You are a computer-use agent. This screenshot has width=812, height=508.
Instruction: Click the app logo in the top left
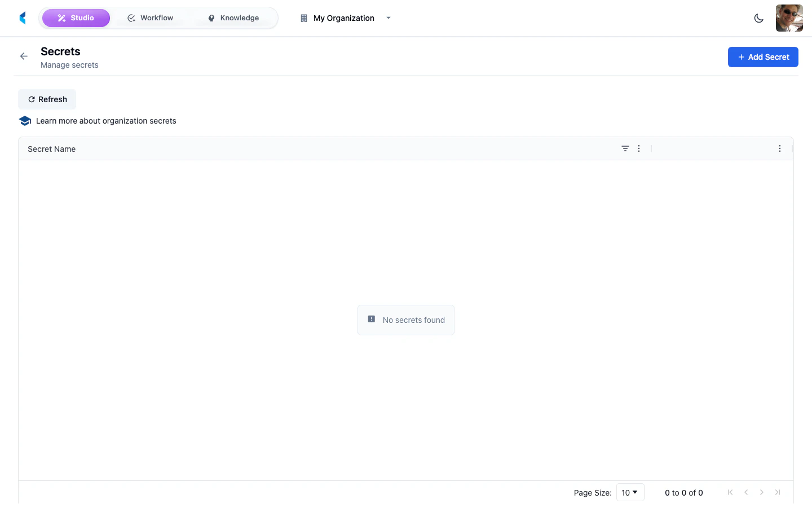pos(22,17)
